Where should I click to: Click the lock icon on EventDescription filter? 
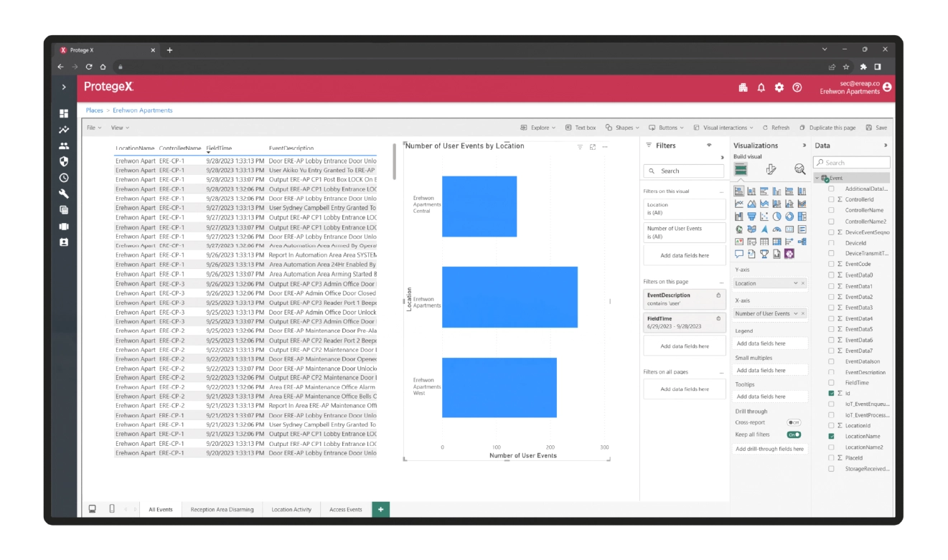[x=719, y=295]
